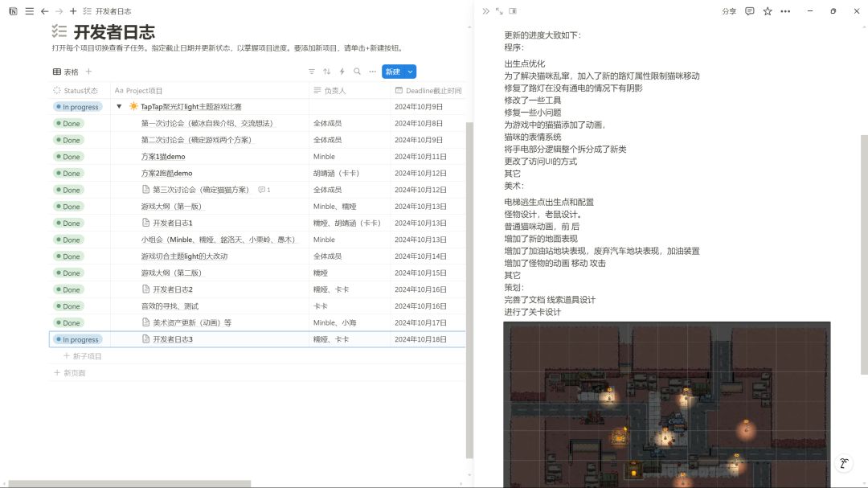This screenshot has width=868, height=488.
Task: Change In progress status of 开发者日志3
Action: pyautogui.click(x=77, y=339)
